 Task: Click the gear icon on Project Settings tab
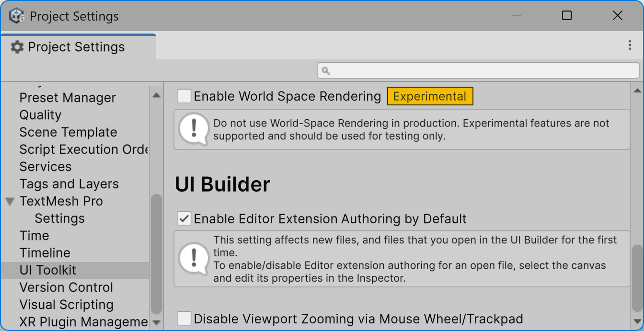click(17, 47)
